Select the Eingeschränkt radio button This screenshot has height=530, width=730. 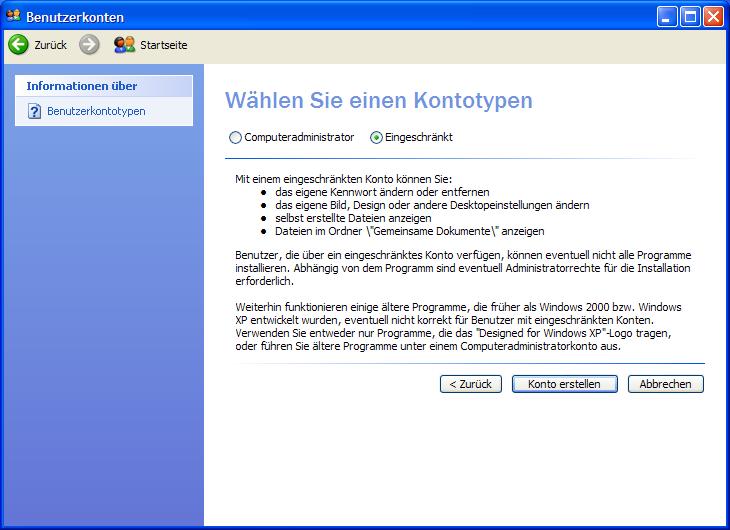click(x=376, y=137)
